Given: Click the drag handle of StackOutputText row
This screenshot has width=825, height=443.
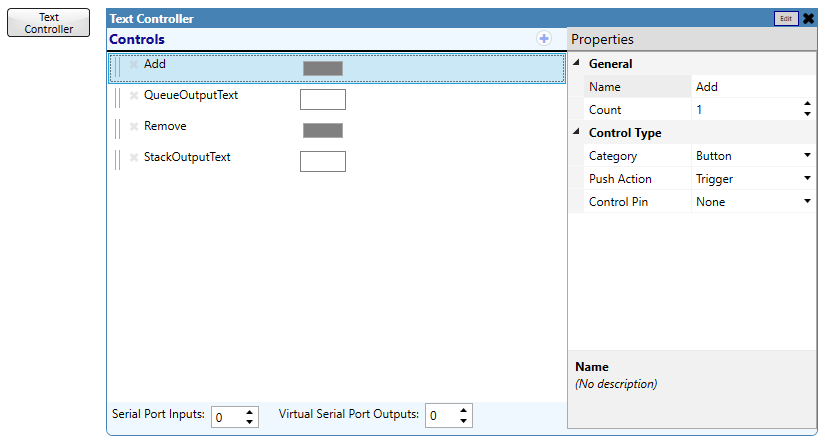Looking at the screenshot, I should [x=117, y=160].
